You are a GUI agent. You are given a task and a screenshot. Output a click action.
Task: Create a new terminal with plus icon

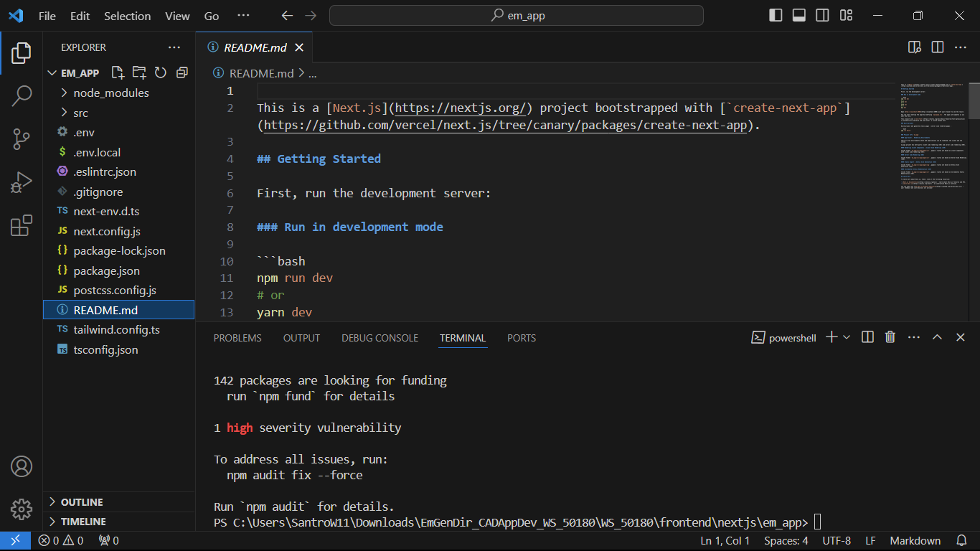tap(831, 337)
